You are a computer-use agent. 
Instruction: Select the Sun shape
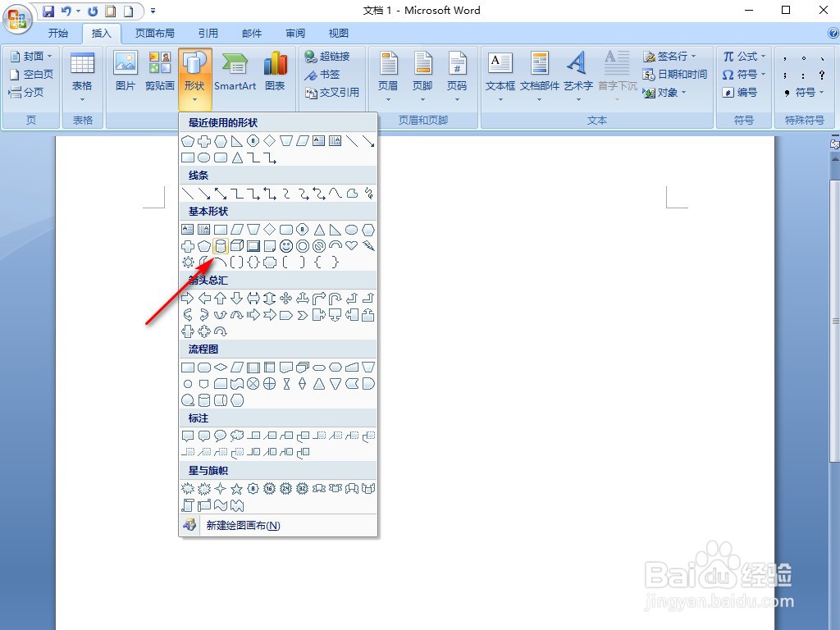tap(188, 262)
